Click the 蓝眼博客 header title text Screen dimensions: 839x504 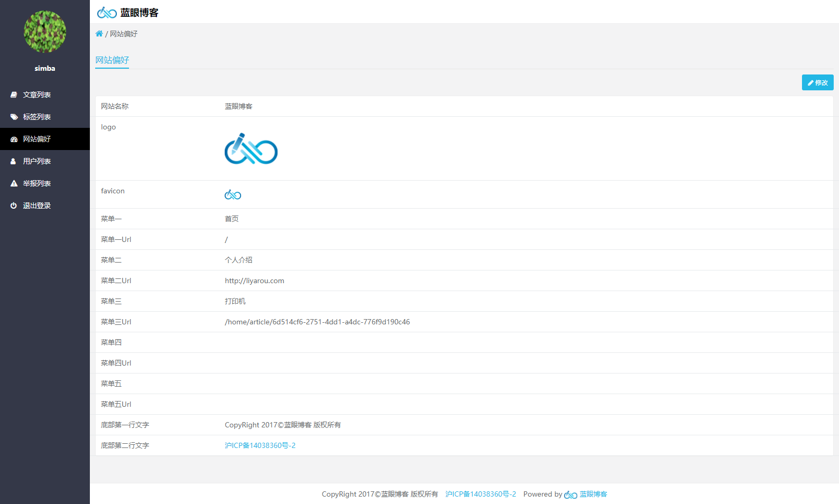(x=140, y=13)
